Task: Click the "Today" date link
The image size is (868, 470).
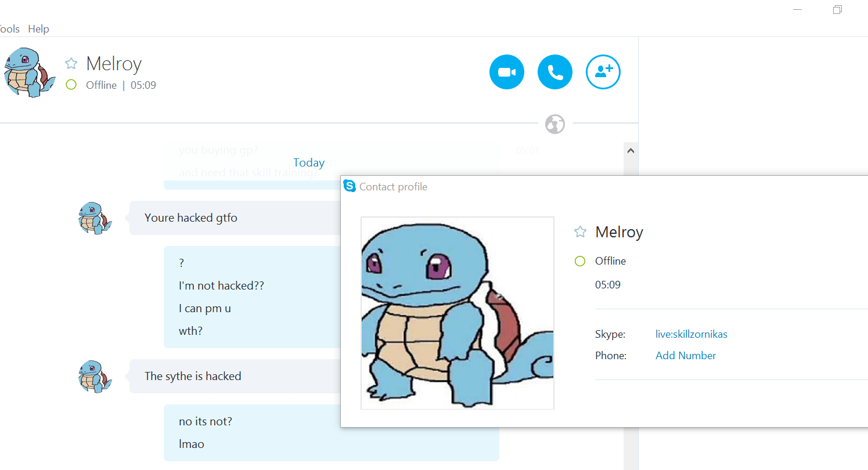Action: [309, 162]
